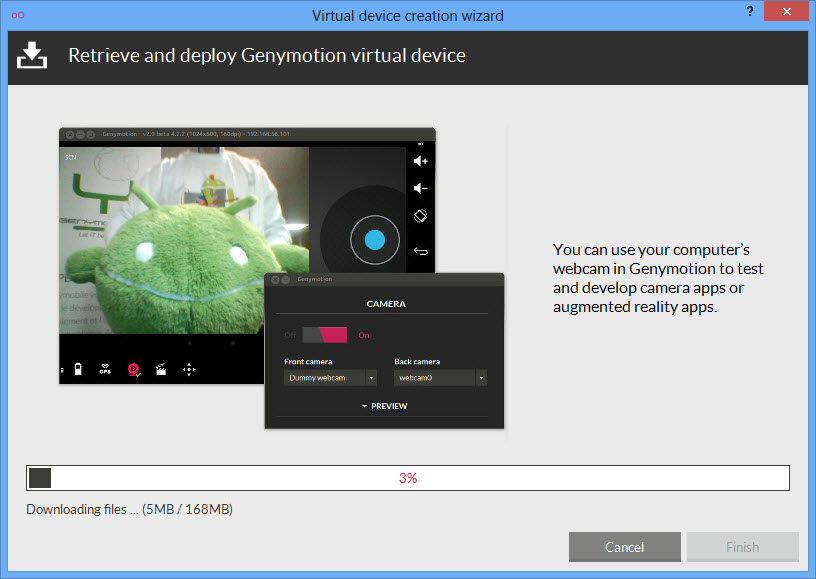Toggle the camera Off/On switch
This screenshot has width=816, height=579.
tap(325, 335)
